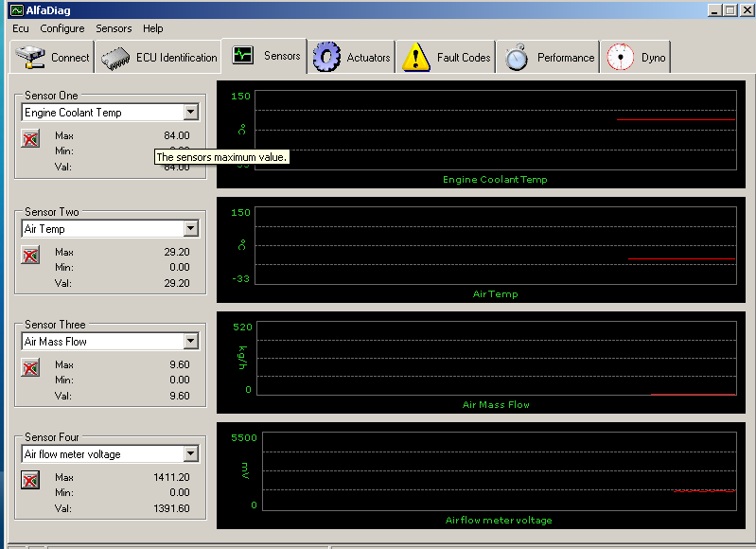This screenshot has height=549, width=756.
Task: Click Sensor Four red X reset icon
Action: tap(30, 481)
